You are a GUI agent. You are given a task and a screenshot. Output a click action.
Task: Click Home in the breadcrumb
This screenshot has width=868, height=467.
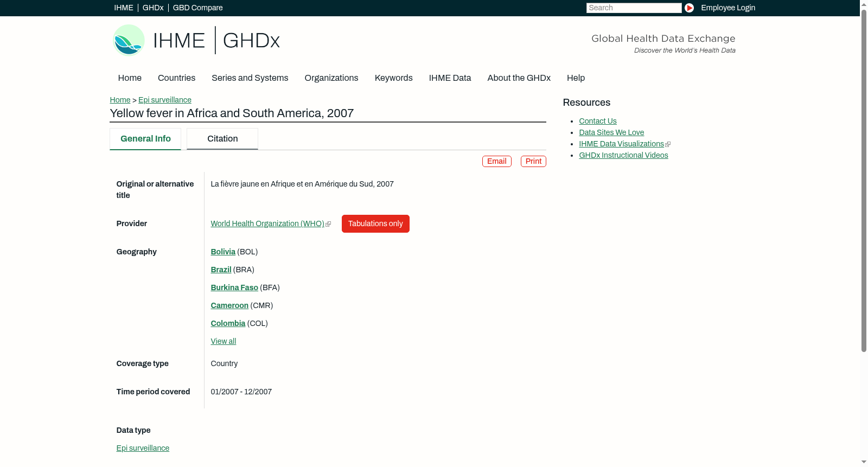point(120,100)
